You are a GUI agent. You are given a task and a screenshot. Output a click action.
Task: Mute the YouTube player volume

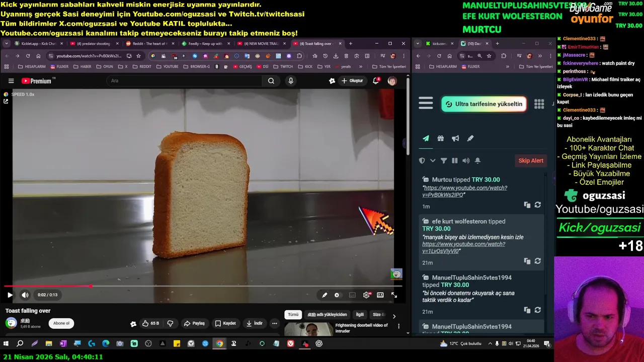point(25,295)
